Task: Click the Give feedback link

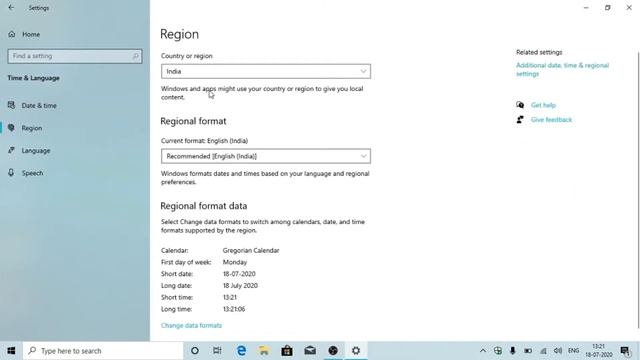Action: [551, 120]
